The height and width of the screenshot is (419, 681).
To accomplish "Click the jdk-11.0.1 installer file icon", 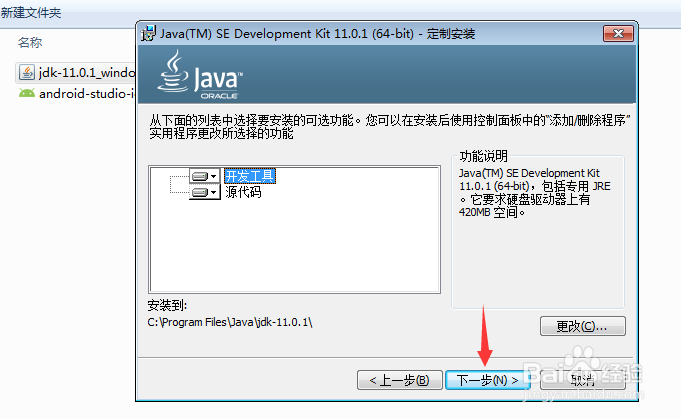I will (26, 72).
